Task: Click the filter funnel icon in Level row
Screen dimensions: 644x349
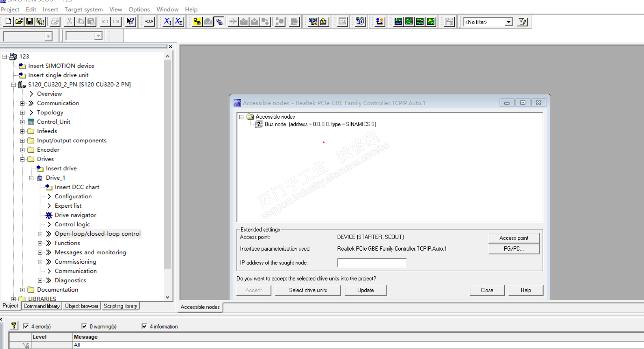Action: 26,345
